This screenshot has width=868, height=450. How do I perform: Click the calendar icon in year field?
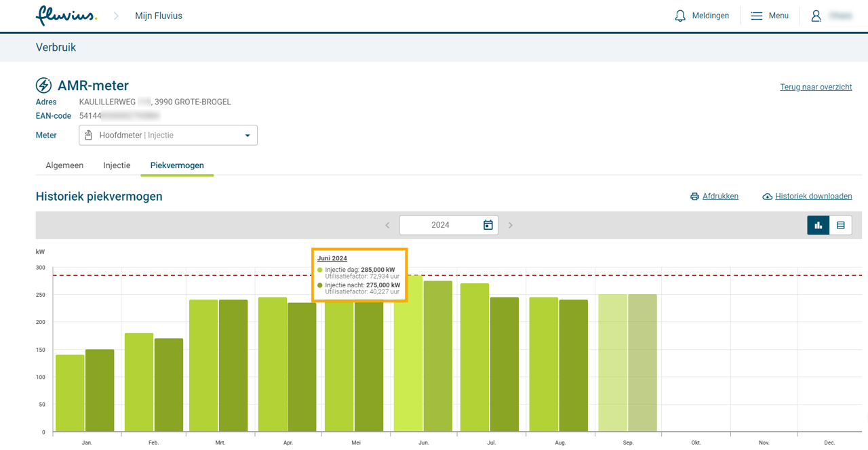coord(488,225)
